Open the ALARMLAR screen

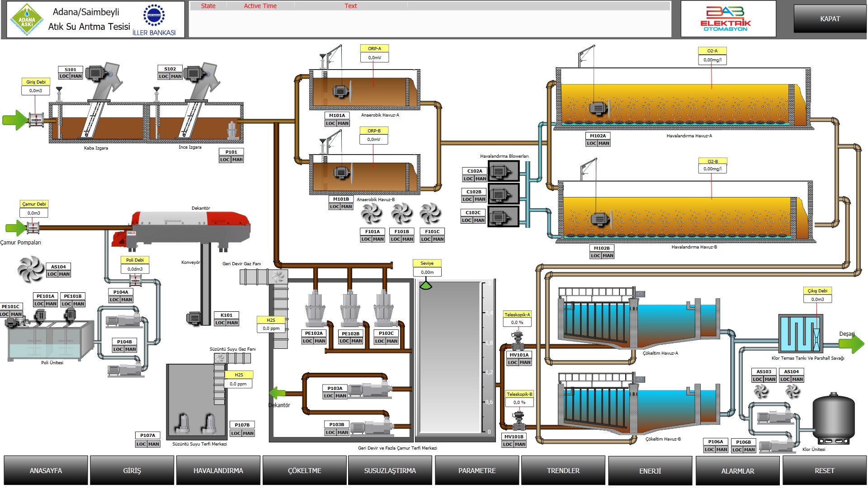737,470
